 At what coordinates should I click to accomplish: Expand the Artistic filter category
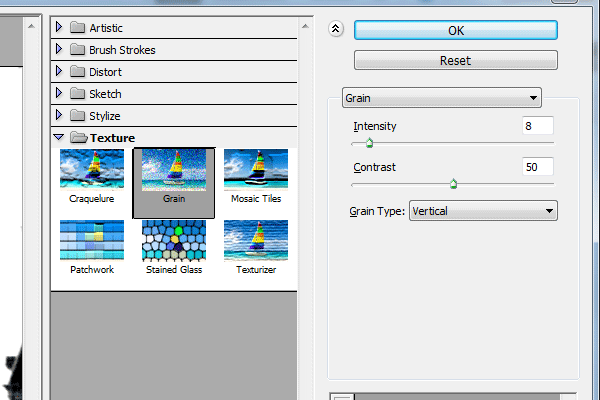click(59, 27)
